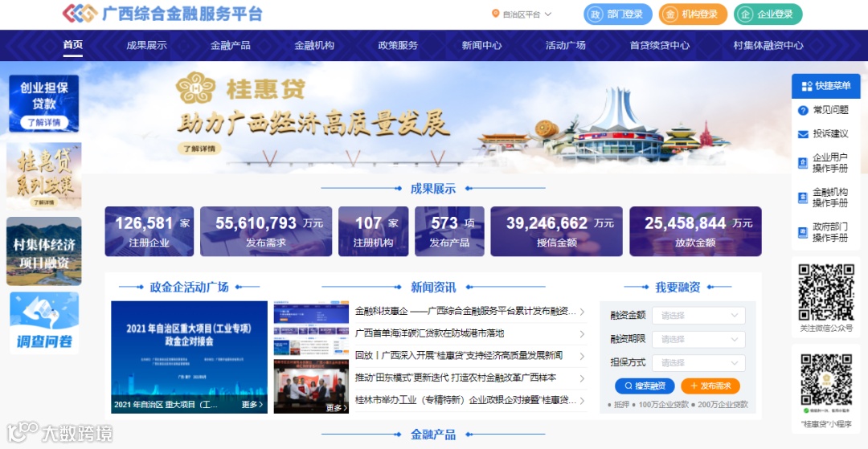The image size is (868, 449).
Task: Click 更多 on the news image
Action: 337,408
